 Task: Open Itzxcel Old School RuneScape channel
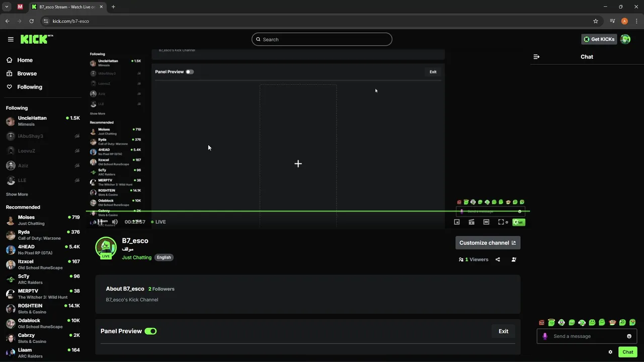coord(43,264)
